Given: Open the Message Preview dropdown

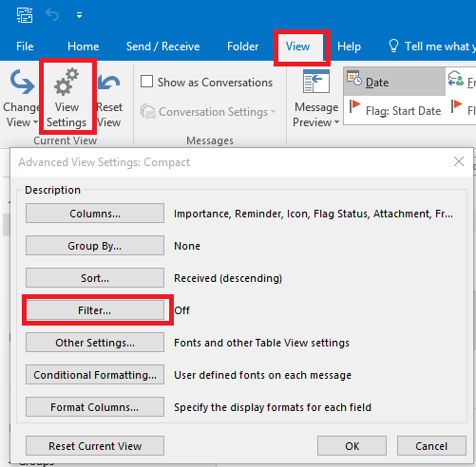Looking at the screenshot, I should [x=315, y=98].
